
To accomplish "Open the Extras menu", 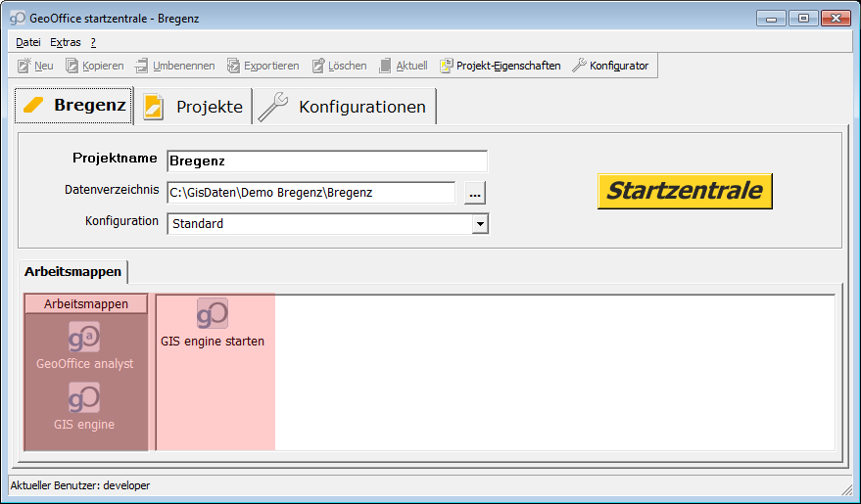I will pyautogui.click(x=66, y=42).
